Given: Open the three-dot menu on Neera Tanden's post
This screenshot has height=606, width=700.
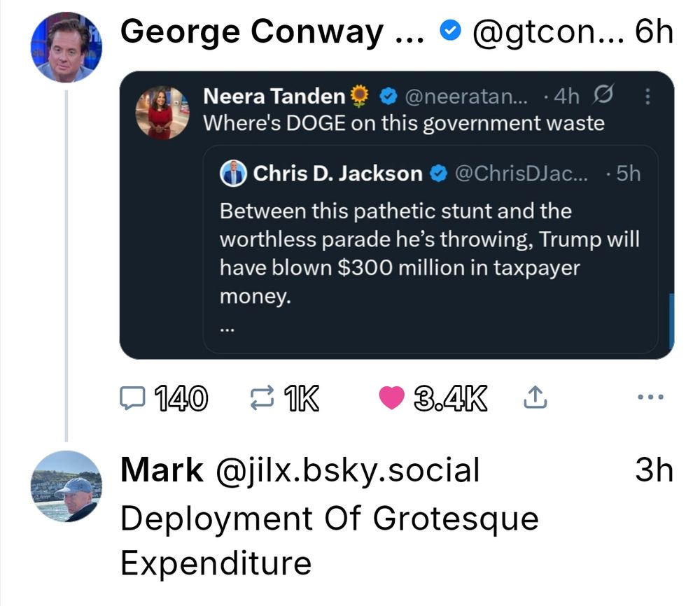Looking at the screenshot, I should 647,98.
